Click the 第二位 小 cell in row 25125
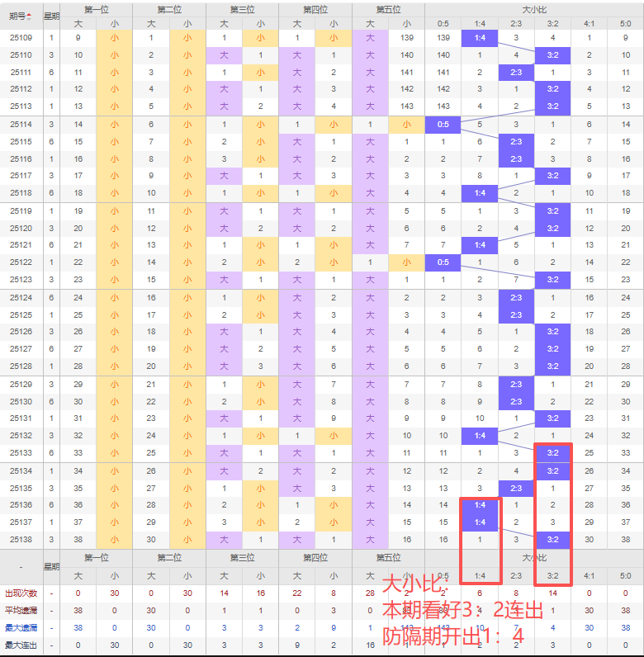Screen dimensions: 644x657 click(x=187, y=315)
